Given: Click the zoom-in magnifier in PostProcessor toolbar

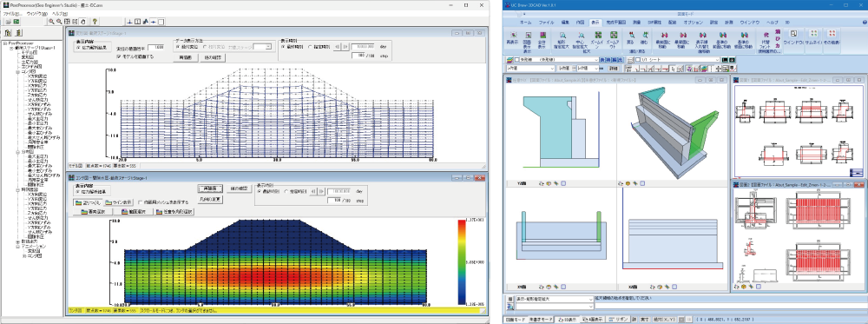Looking at the screenshot, I should (51, 22).
